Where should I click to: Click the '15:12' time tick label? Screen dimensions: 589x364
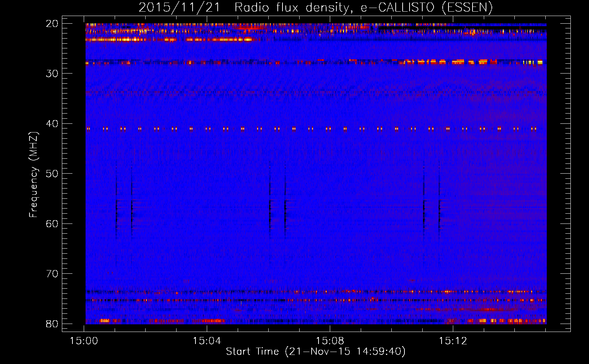453,341
